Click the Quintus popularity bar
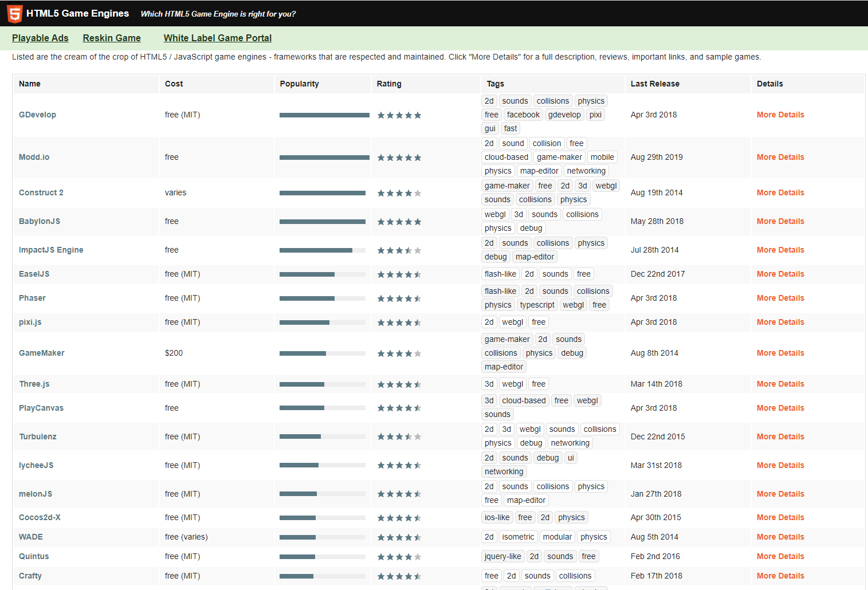The width and height of the screenshot is (868, 590). [x=323, y=557]
